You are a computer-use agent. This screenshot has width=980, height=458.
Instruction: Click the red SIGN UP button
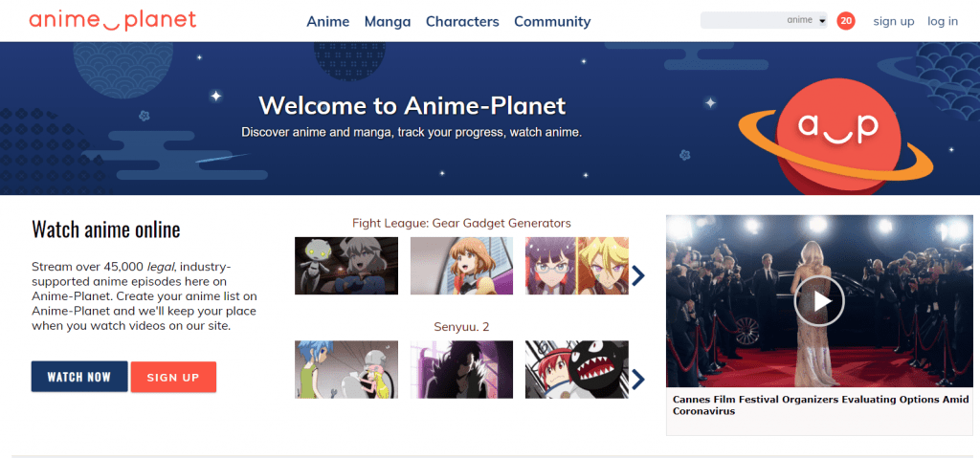coord(173,377)
